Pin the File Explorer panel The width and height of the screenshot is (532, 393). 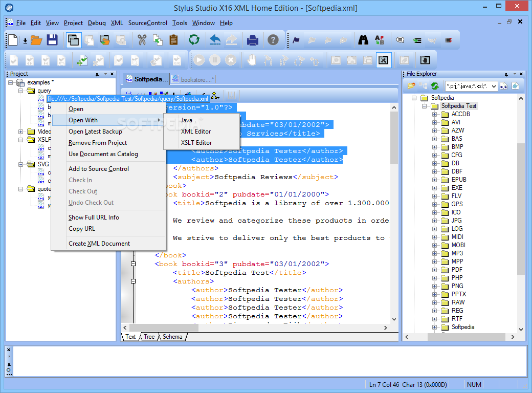tap(506, 74)
